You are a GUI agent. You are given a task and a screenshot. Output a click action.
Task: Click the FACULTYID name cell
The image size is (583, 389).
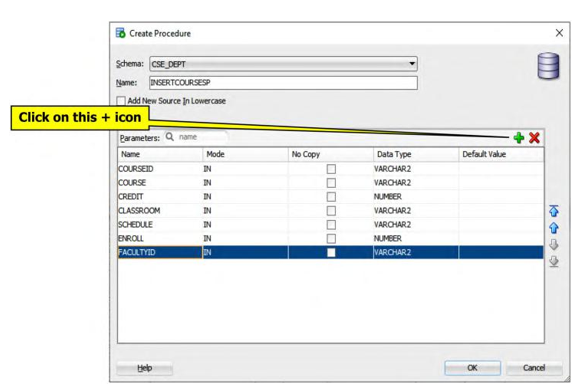pos(160,253)
